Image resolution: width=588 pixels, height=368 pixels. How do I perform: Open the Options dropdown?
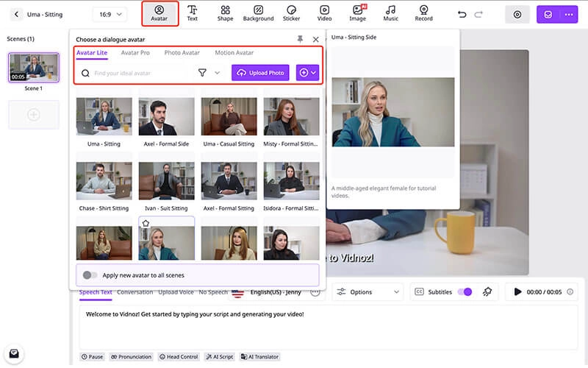click(367, 292)
